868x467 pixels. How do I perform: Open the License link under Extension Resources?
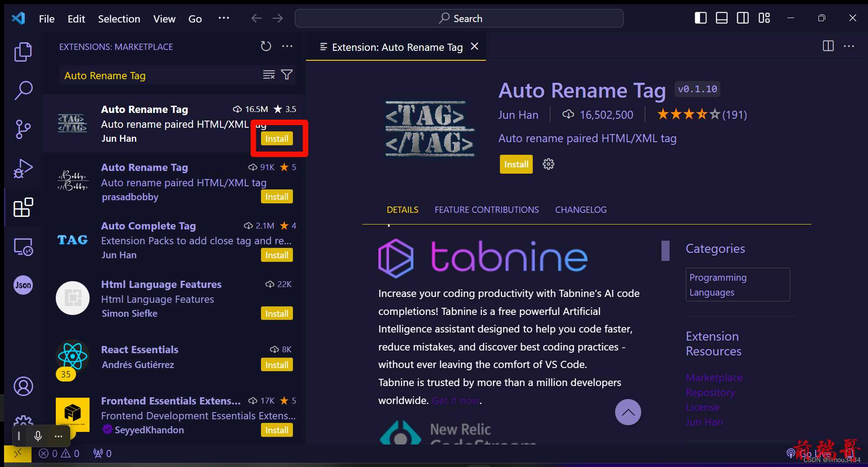pyautogui.click(x=702, y=407)
